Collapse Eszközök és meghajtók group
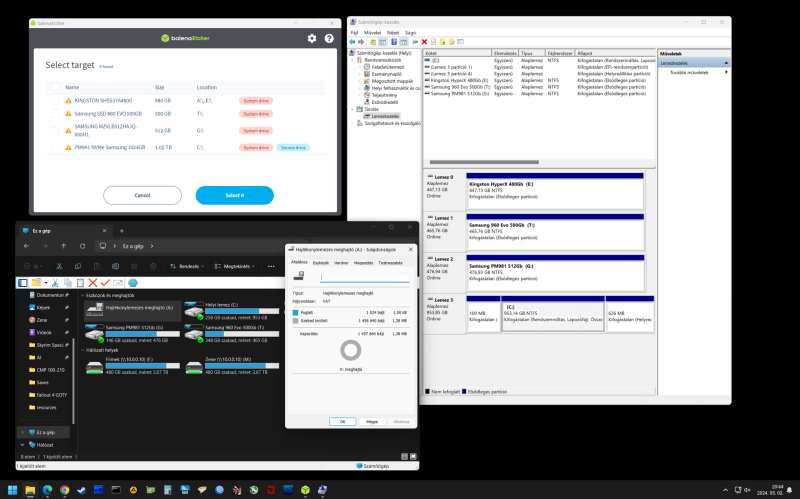The height and width of the screenshot is (499, 800). (x=83, y=295)
